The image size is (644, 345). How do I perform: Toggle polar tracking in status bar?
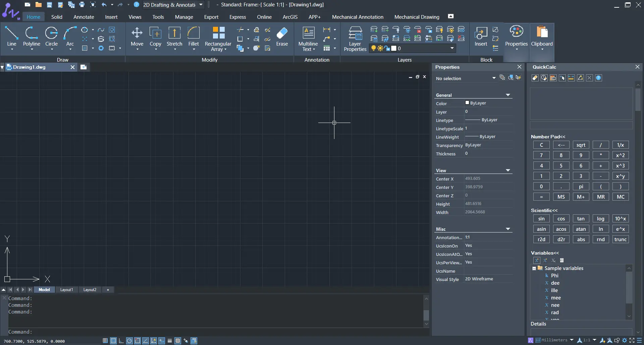[x=129, y=341]
